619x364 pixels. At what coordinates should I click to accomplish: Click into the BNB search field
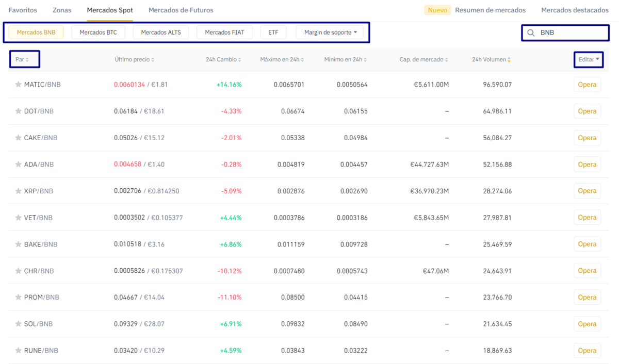tap(570, 33)
